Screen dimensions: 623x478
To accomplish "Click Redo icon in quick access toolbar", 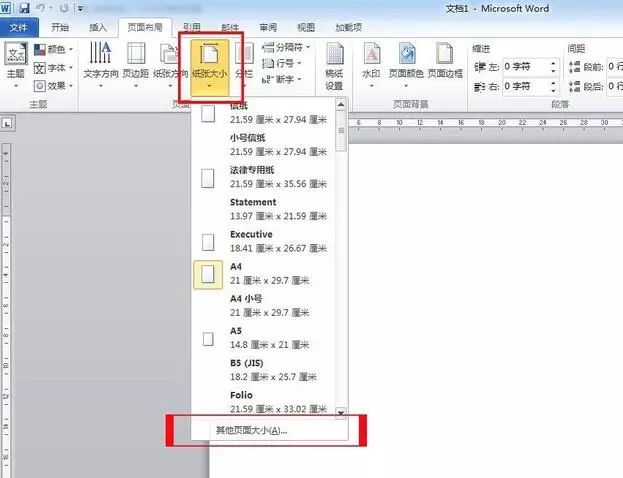I will coord(64,8).
